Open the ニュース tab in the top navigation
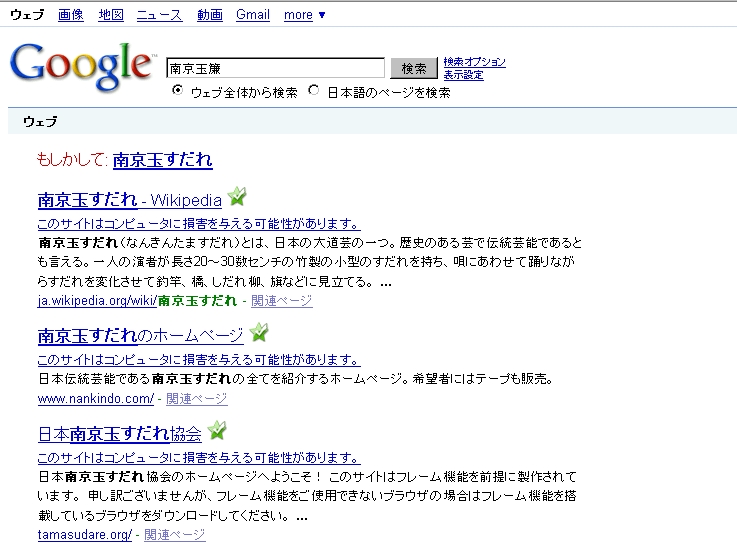Viewport: 737px width, 551px height. point(159,15)
